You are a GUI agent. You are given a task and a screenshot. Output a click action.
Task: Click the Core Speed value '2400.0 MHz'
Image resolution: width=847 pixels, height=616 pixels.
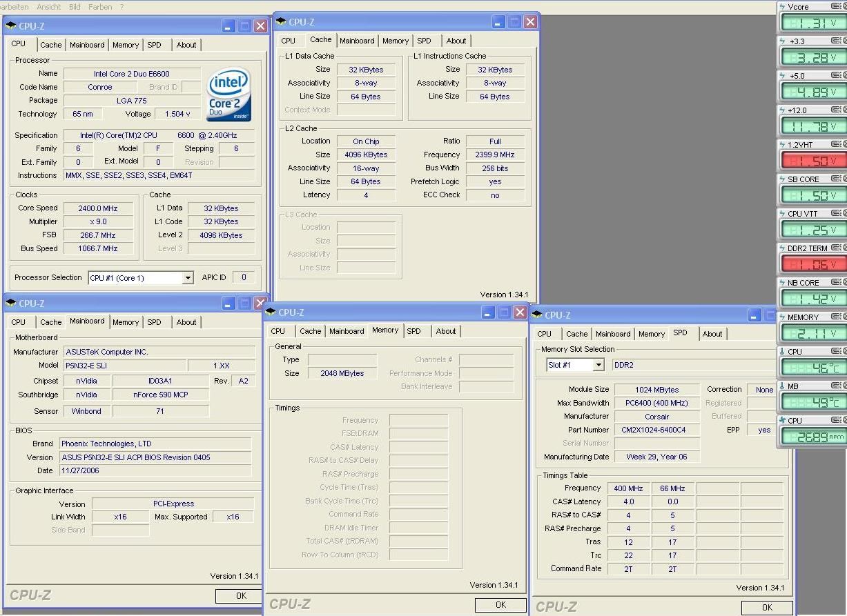click(98, 208)
